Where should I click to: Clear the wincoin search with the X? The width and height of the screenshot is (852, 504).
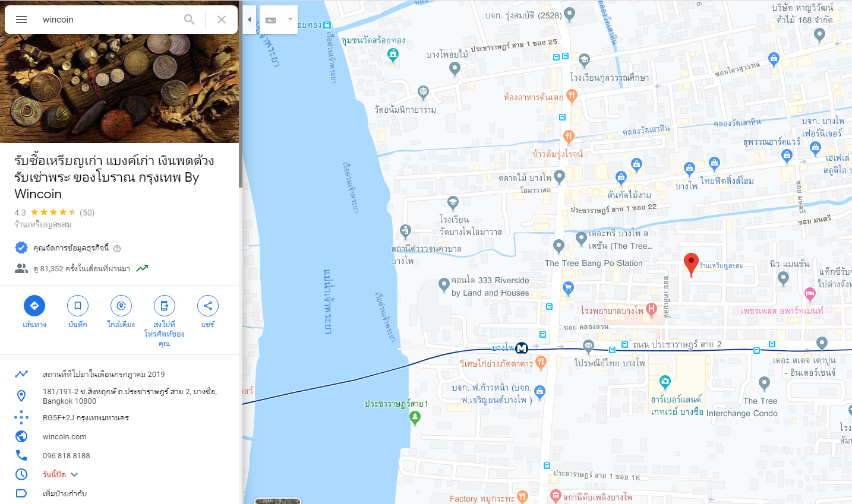pyautogui.click(x=222, y=20)
